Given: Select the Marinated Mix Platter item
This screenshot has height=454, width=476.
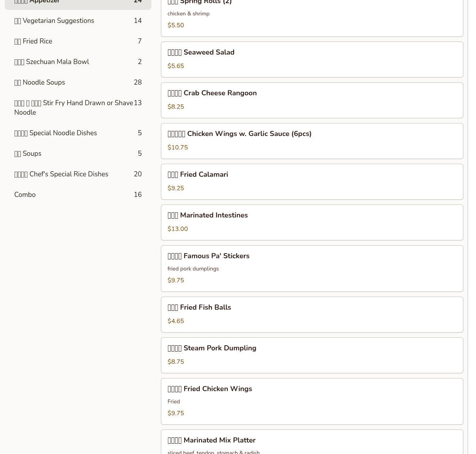Looking at the screenshot, I should pyautogui.click(x=312, y=442).
